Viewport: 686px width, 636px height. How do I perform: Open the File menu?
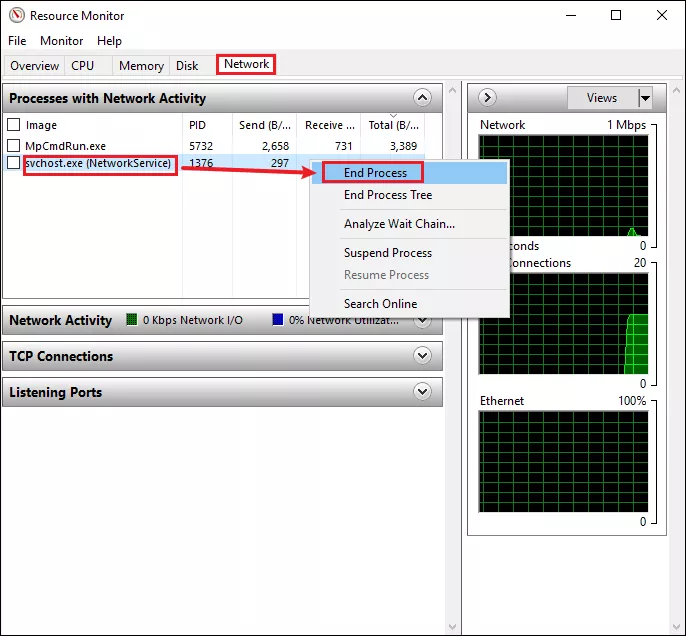click(17, 41)
